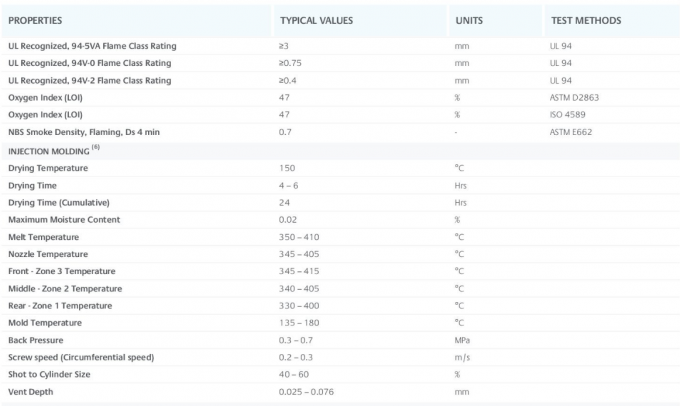The image size is (680, 406).
Task: Select the Back Pressure row label
Action: [36, 341]
